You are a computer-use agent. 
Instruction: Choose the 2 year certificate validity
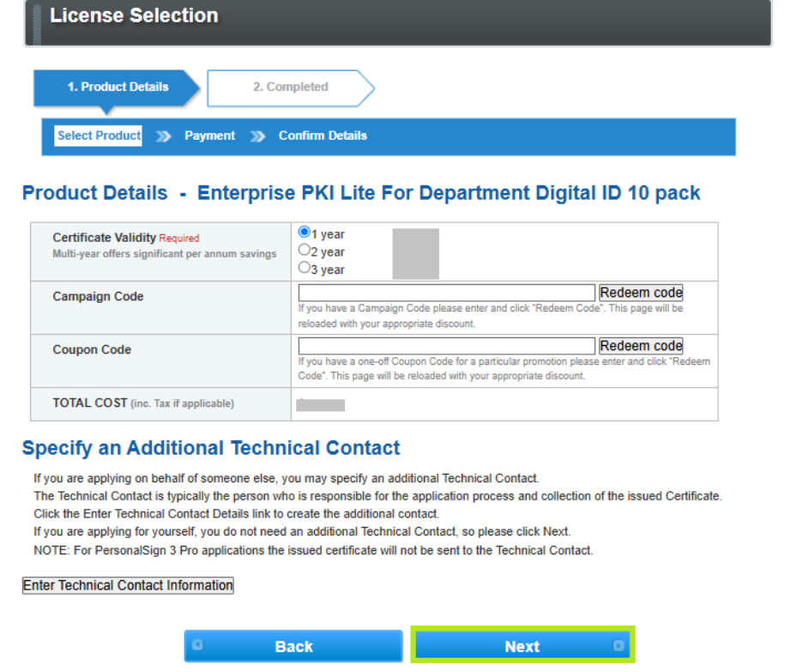point(304,251)
